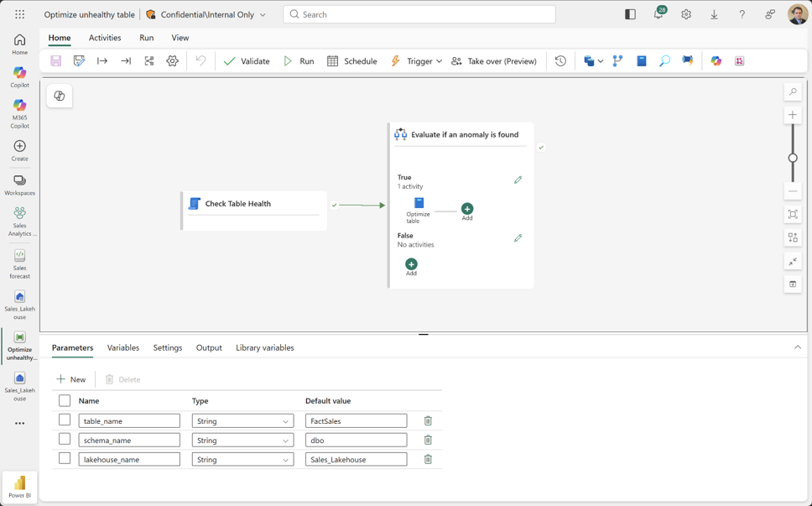Expand the sensitivity label Confidential dropdown
This screenshot has width=812, height=506.
pyautogui.click(x=263, y=15)
